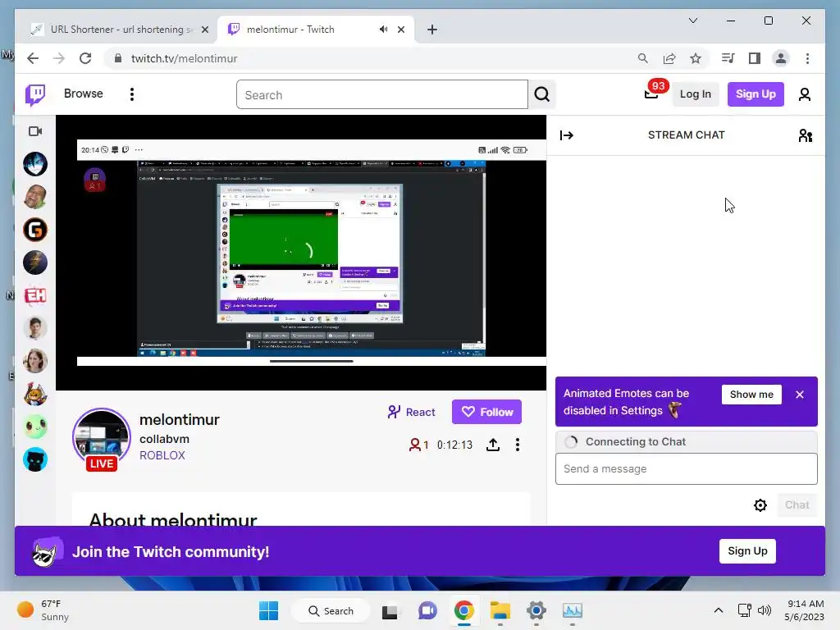Click the Log In button
840x630 pixels.
(x=695, y=94)
